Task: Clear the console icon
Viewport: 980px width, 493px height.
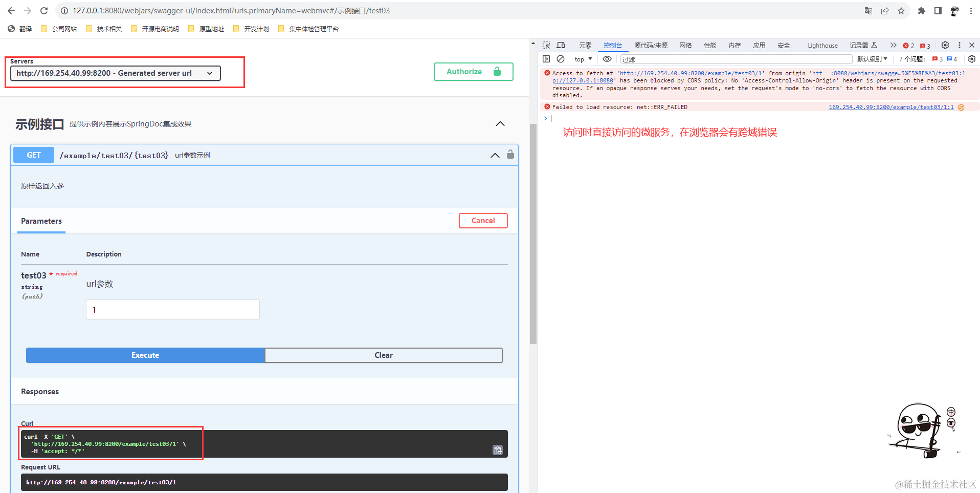Action: coord(561,59)
